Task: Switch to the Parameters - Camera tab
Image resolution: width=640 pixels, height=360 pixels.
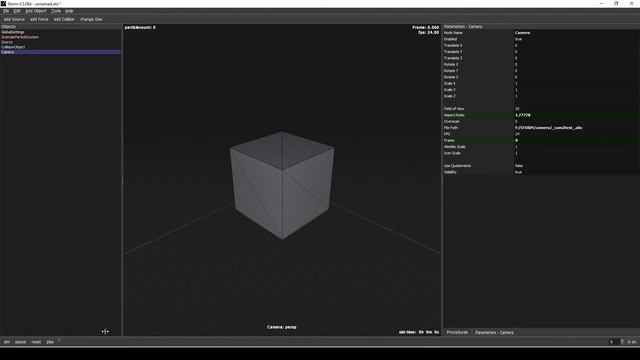Action: [494, 332]
